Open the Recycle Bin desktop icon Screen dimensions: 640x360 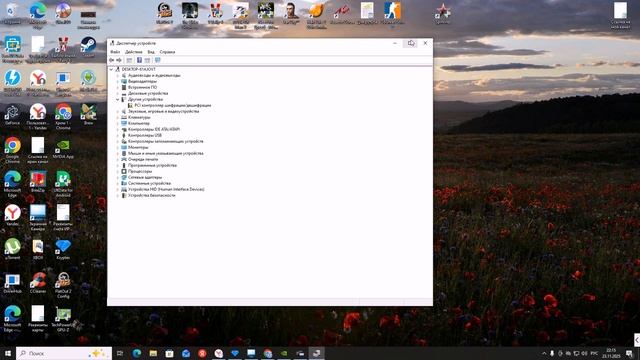pos(11,13)
